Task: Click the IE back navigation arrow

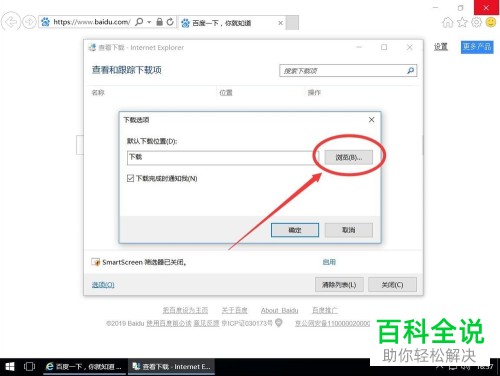Action: (11, 22)
